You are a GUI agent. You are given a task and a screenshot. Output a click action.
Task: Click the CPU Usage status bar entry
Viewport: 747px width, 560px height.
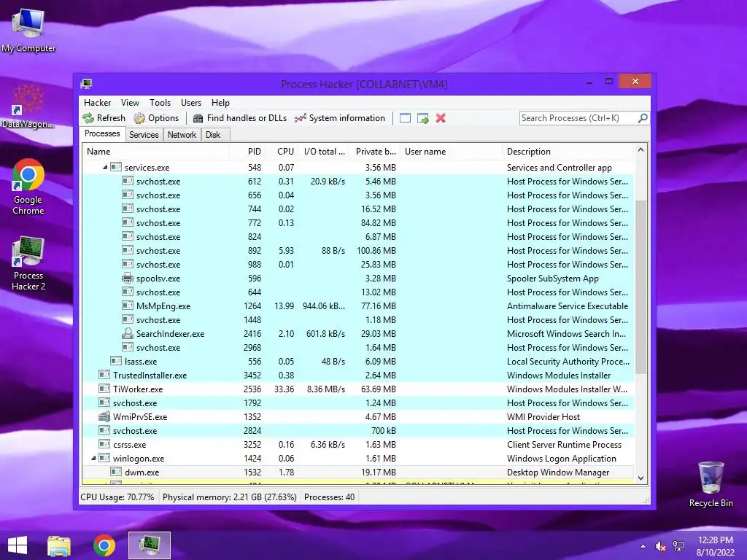click(117, 497)
